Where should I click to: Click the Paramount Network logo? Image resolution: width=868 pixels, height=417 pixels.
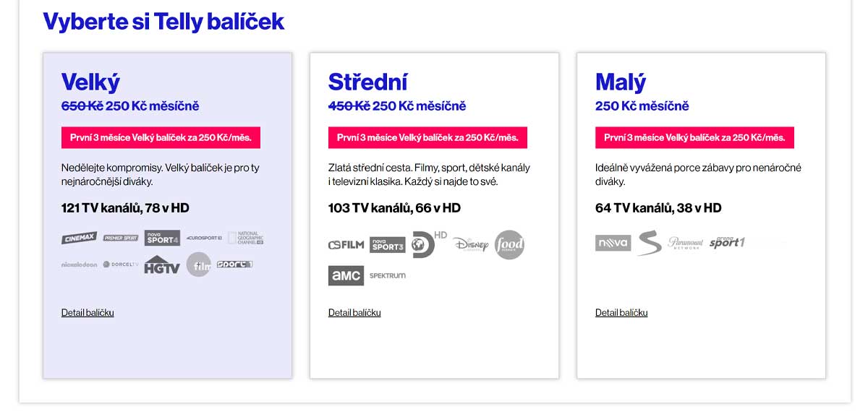(x=685, y=243)
